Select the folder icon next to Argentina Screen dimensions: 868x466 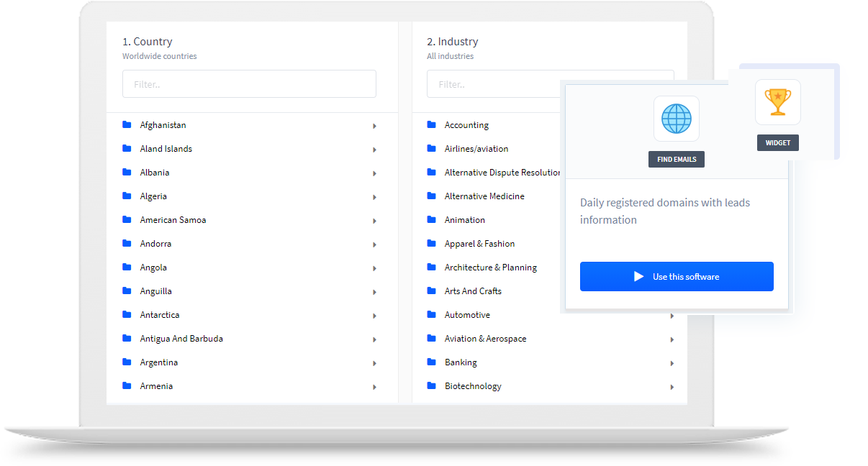[127, 362]
